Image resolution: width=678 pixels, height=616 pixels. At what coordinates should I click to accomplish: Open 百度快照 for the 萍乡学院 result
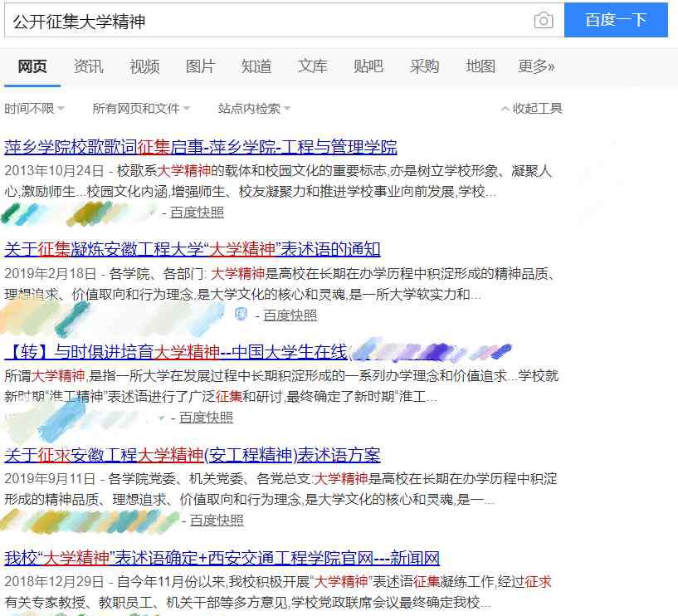click(198, 213)
